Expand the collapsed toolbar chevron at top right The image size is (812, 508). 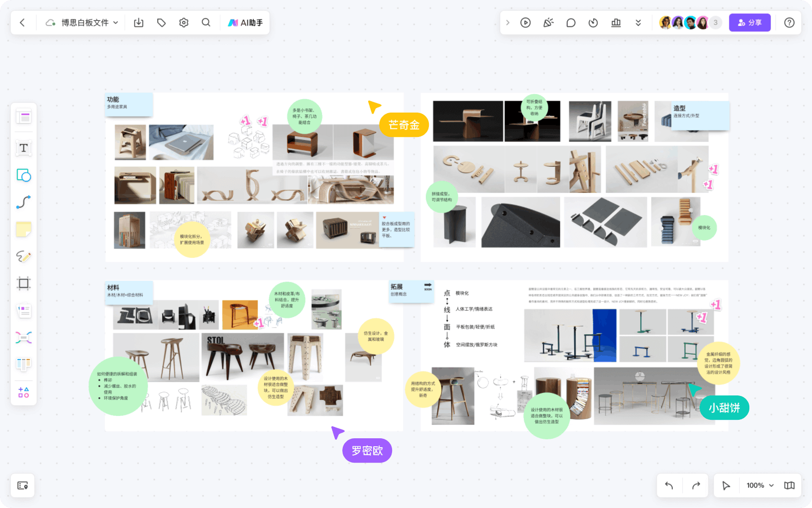click(x=507, y=22)
